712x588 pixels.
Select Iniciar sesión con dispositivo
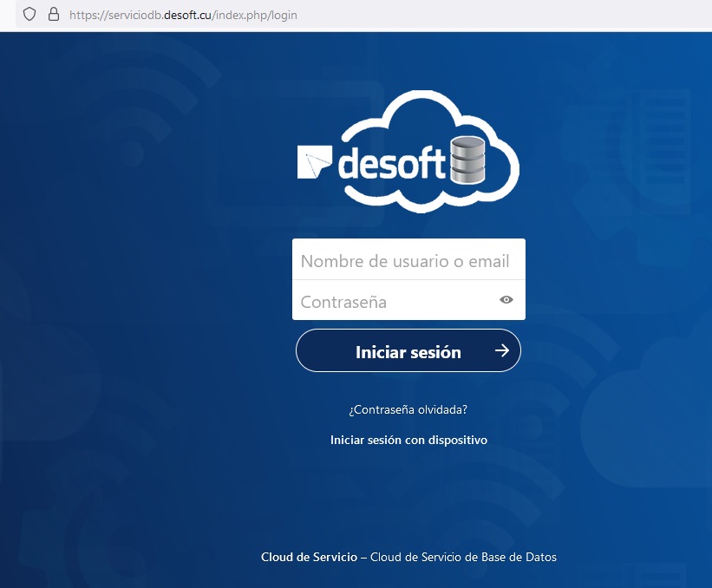point(408,440)
